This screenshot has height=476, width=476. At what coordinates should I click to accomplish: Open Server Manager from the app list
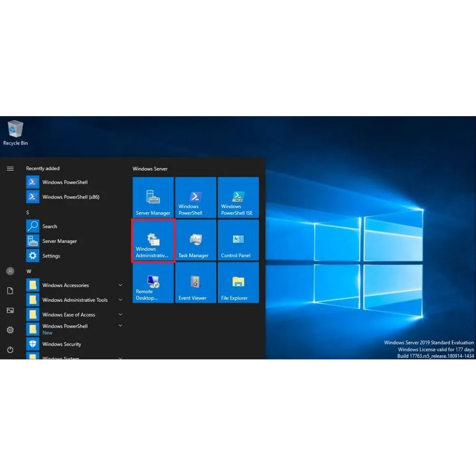74,241
